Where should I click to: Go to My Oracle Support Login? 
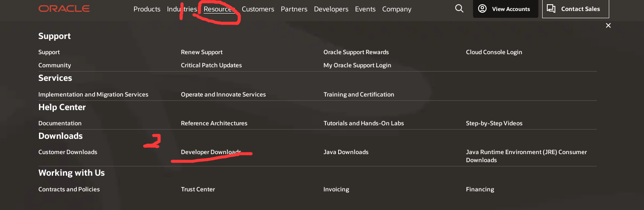pyautogui.click(x=357, y=65)
